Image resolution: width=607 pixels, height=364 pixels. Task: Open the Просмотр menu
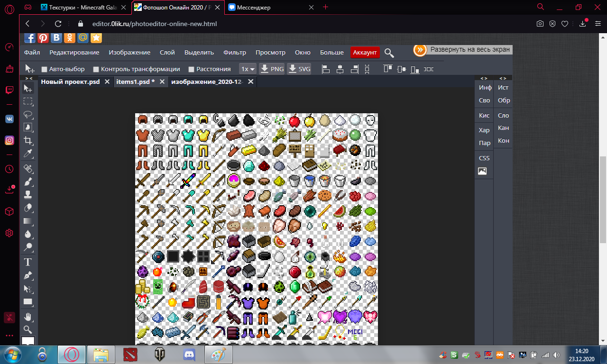click(x=270, y=53)
